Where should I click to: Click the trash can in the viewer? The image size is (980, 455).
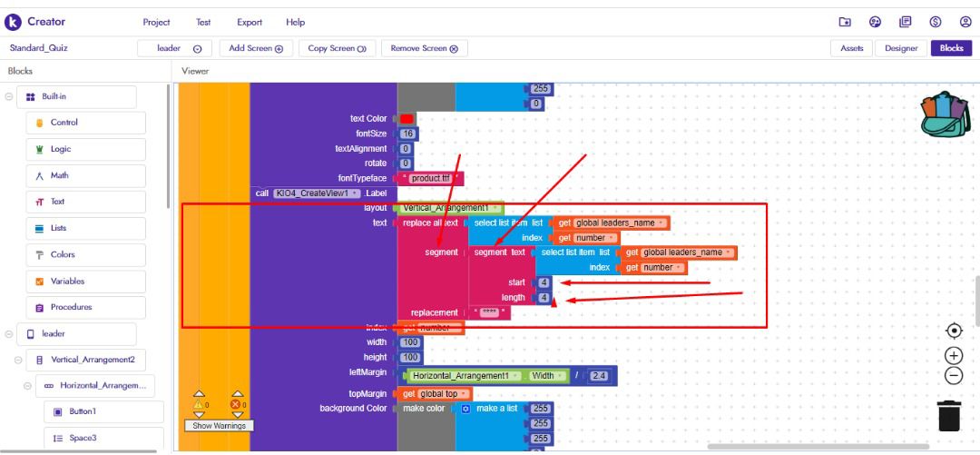pos(949,416)
